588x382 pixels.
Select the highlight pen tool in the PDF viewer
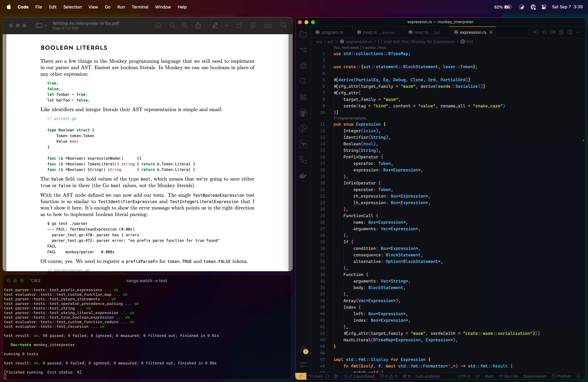pos(215,25)
